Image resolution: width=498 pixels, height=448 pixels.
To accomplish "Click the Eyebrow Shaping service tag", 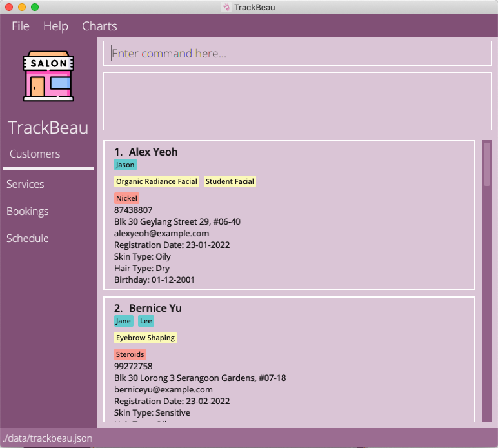I will pos(145,338).
